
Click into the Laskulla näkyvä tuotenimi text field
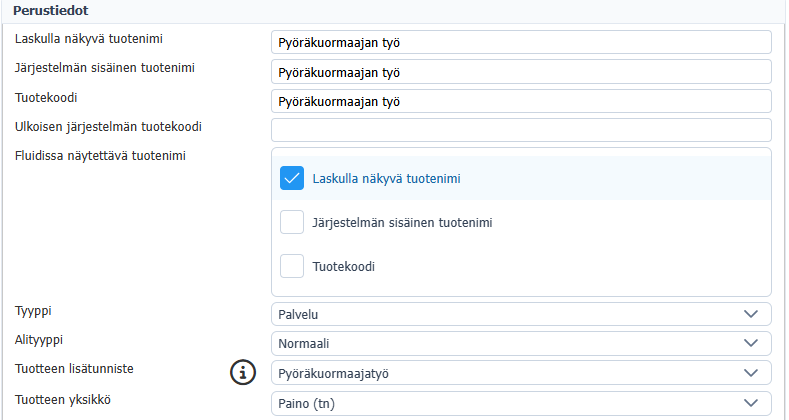520,42
